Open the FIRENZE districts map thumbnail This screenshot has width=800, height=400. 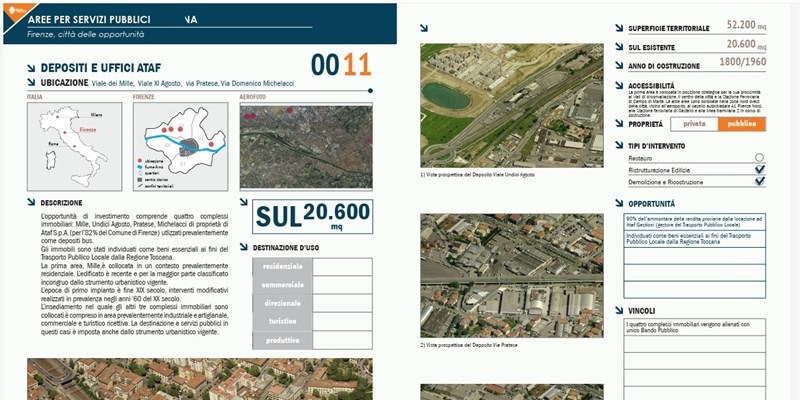pyautogui.click(x=181, y=146)
